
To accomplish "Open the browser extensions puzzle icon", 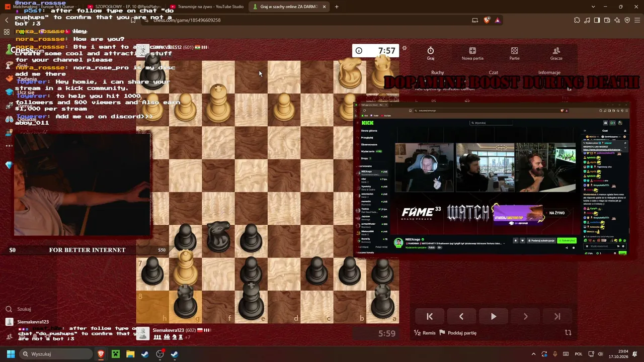I will (577, 20).
